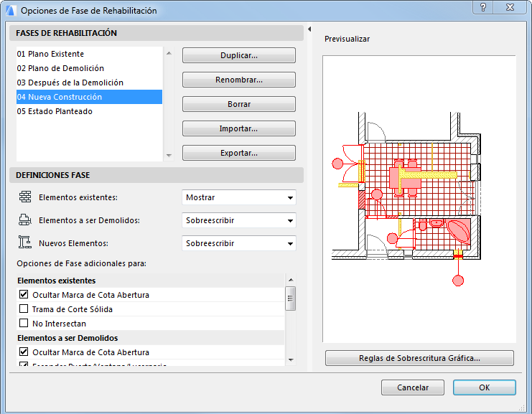Click the new elements construction icon
Viewport: 532px width, 414px height.
coord(24,243)
